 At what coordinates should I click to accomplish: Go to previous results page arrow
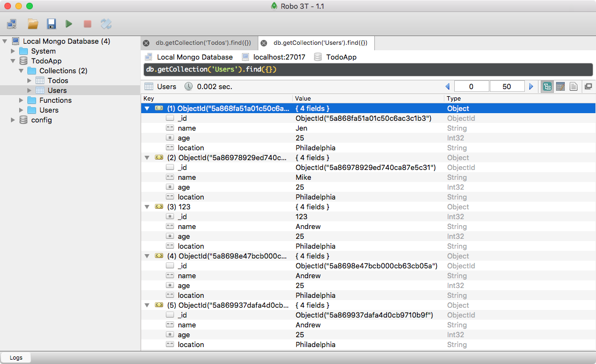[448, 86]
